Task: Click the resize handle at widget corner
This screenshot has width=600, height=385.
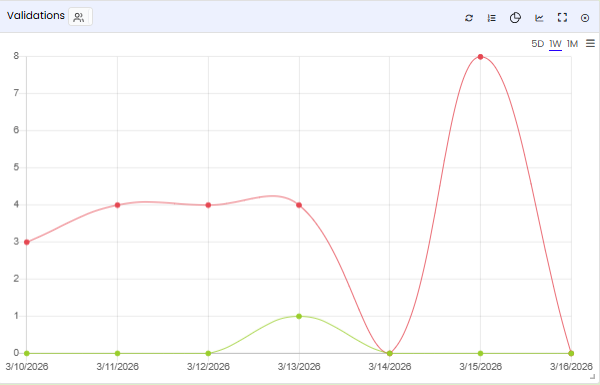Action: click(592, 377)
